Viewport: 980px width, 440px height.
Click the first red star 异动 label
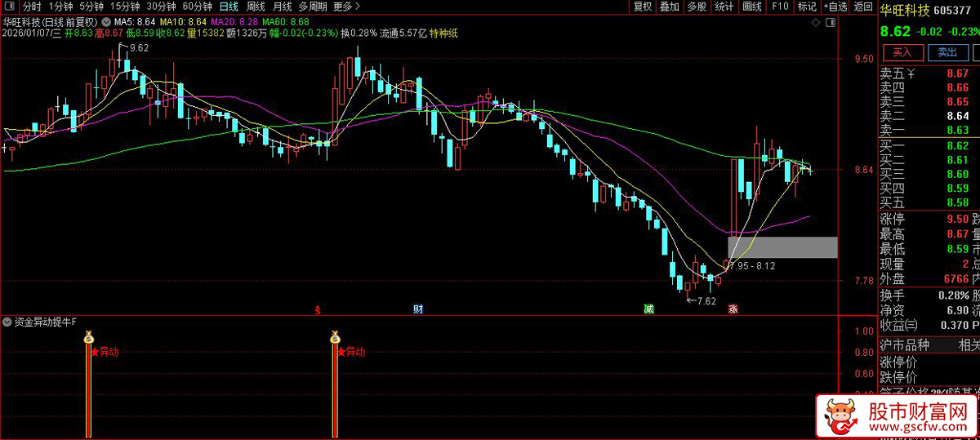pos(105,352)
